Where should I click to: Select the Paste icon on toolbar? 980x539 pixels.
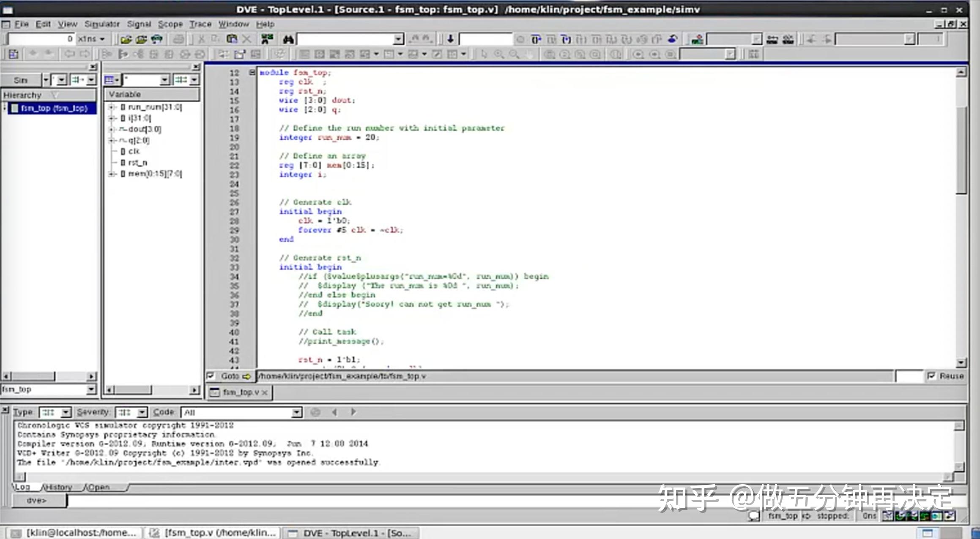tap(233, 39)
